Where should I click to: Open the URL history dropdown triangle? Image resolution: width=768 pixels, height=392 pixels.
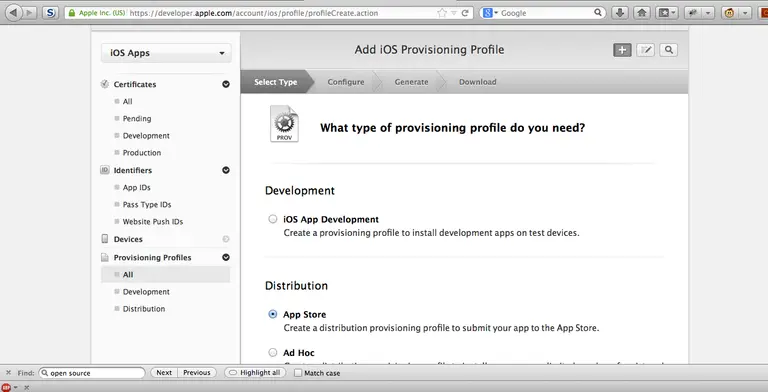pyautogui.click(x=454, y=13)
